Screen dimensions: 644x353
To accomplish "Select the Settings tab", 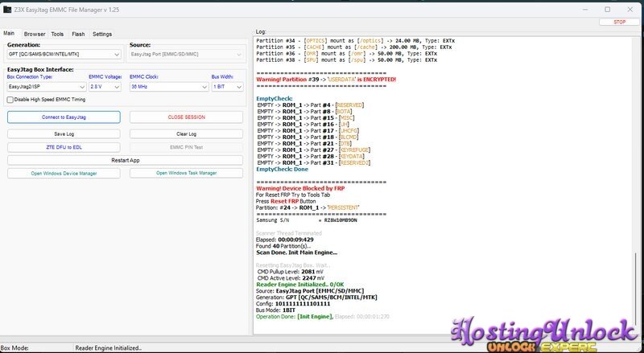I will point(102,34).
